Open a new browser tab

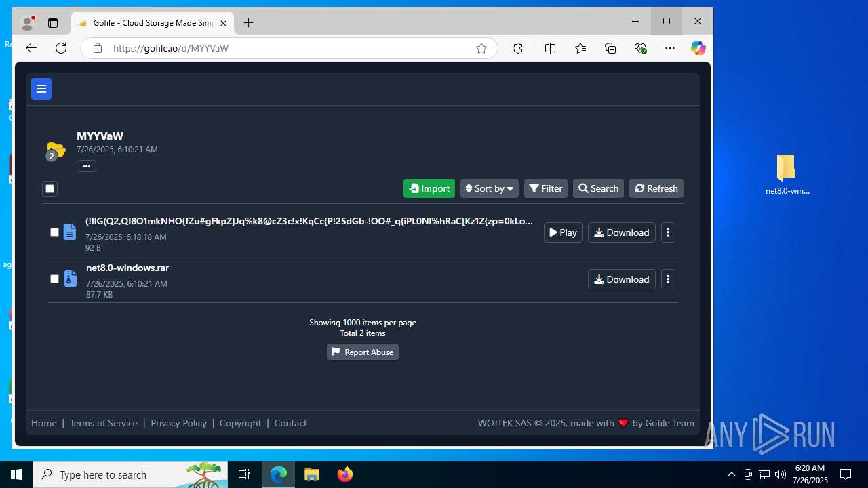coord(249,23)
